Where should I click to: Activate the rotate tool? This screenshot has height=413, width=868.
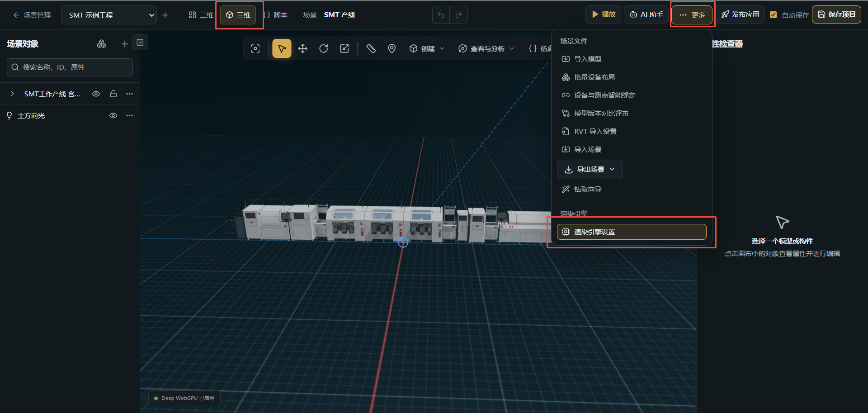point(324,48)
